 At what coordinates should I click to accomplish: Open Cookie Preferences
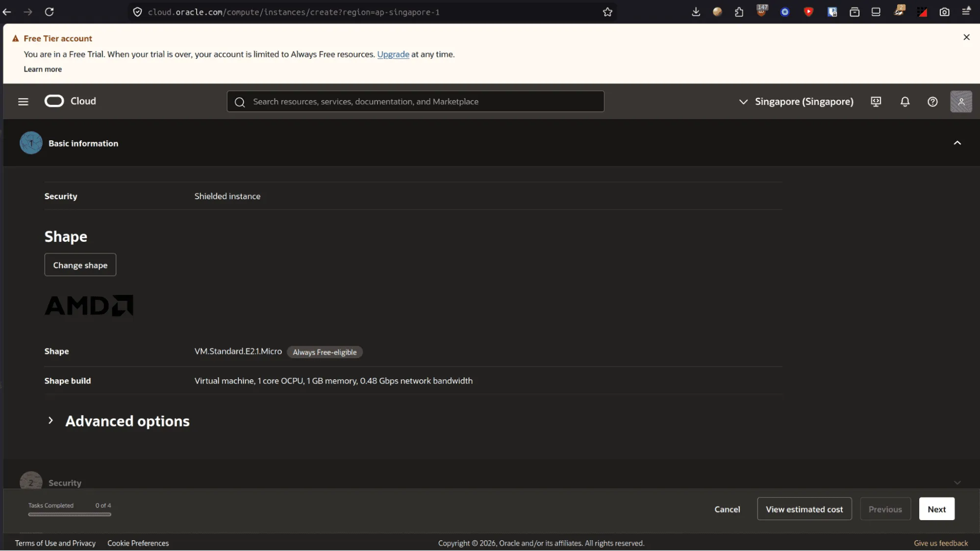(138, 543)
